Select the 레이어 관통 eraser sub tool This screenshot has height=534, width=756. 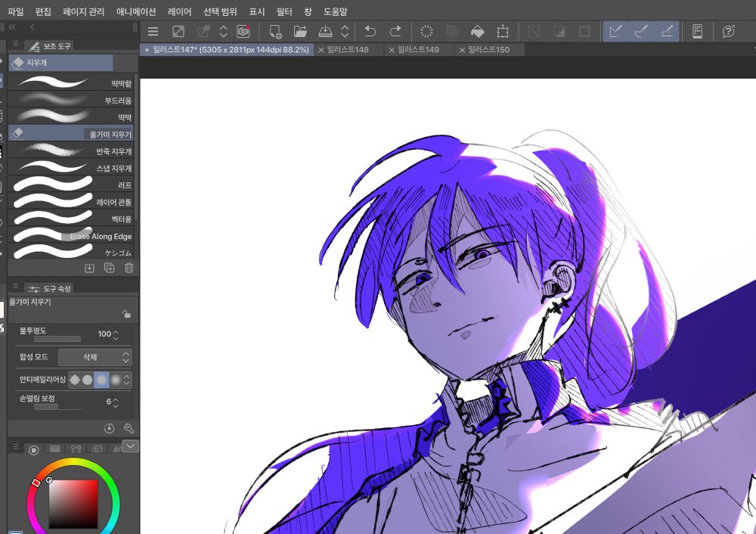click(71, 202)
